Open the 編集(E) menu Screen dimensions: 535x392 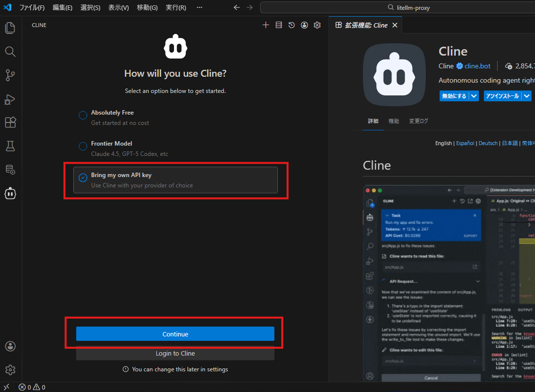pos(62,7)
